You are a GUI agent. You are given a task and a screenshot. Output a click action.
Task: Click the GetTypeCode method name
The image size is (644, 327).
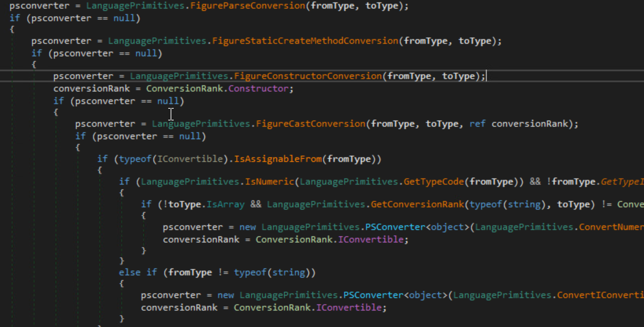tap(434, 181)
